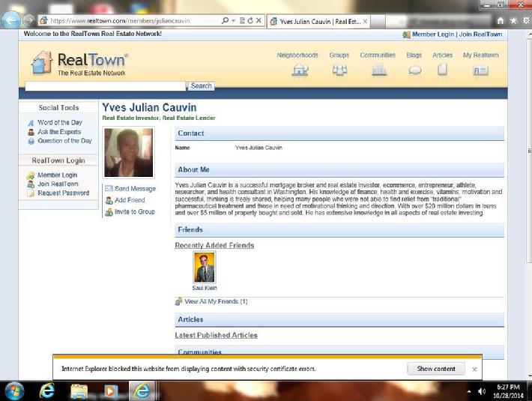Click the browser forward arrow button
532x401 pixels.
(29, 20)
